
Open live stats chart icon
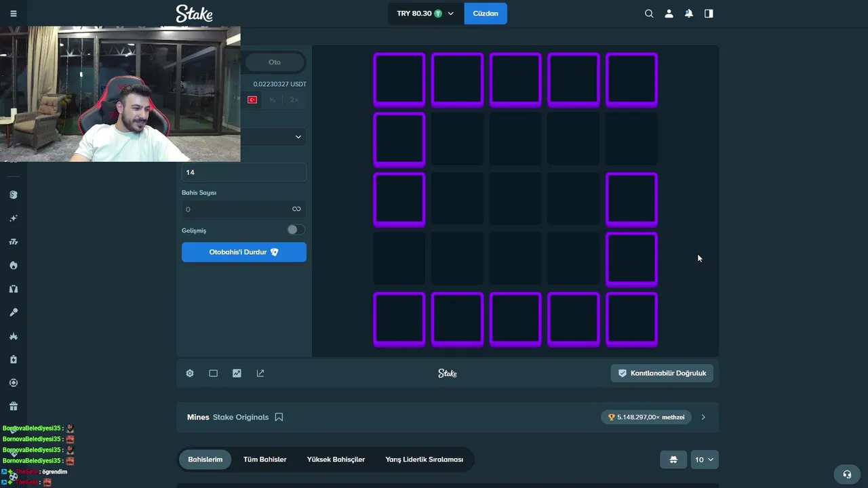pos(237,373)
